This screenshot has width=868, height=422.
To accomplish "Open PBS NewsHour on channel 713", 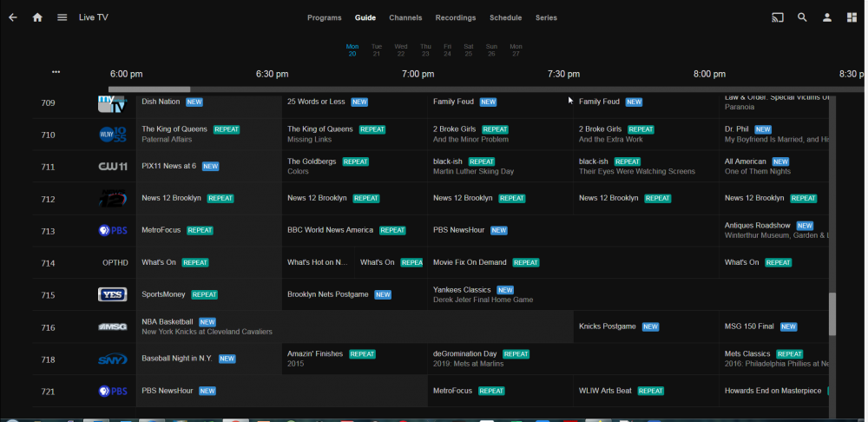I will (573, 230).
